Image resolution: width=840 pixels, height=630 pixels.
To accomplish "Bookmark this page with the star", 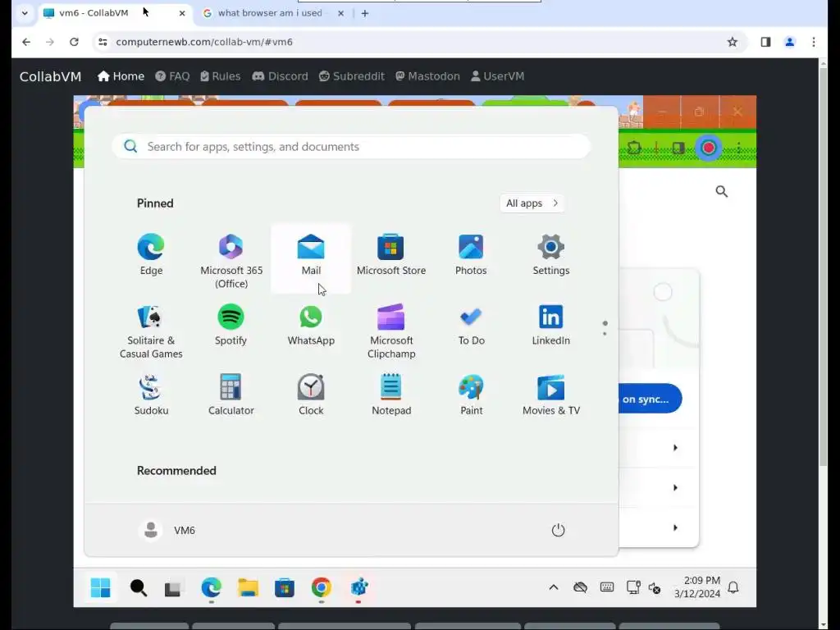I will (x=733, y=42).
